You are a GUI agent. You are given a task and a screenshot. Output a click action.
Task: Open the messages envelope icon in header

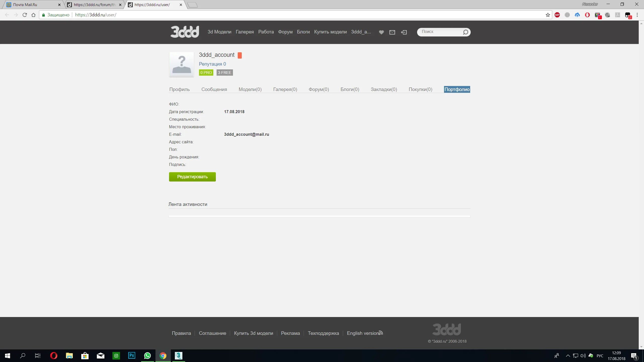[x=392, y=32]
